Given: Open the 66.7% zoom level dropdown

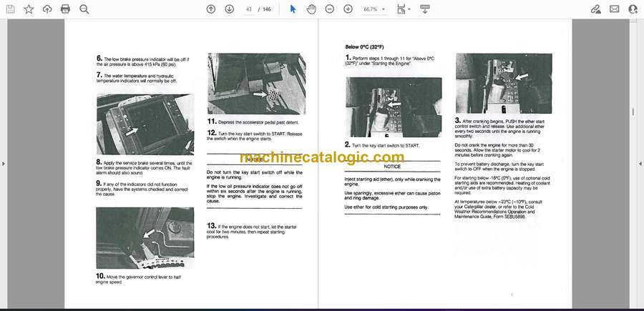Looking at the screenshot, I should pyautogui.click(x=374, y=9).
